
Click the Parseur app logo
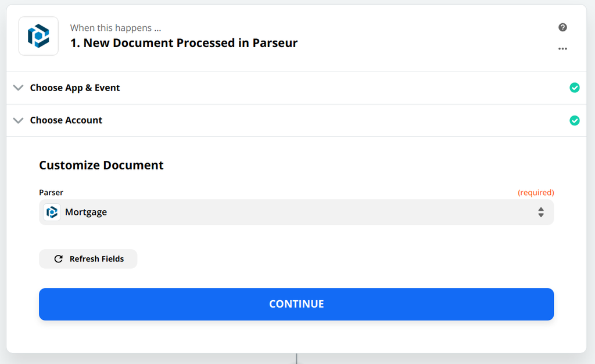tap(38, 36)
